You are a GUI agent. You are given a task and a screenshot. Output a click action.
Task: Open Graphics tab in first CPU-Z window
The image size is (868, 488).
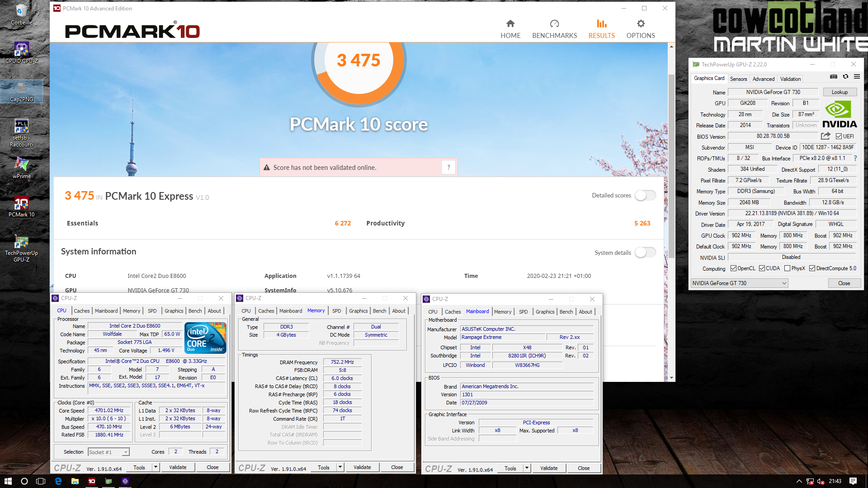coord(174,311)
